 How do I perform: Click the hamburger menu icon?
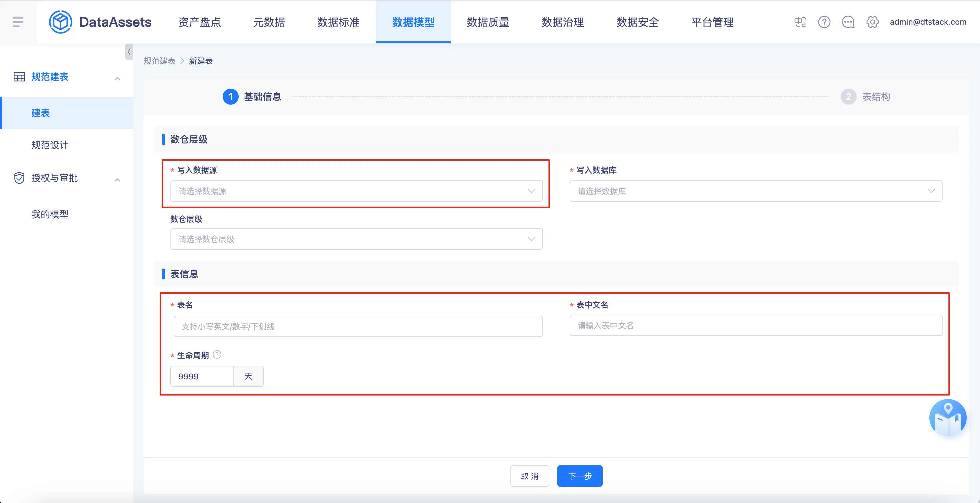pyautogui.click(x=18, y=22)
